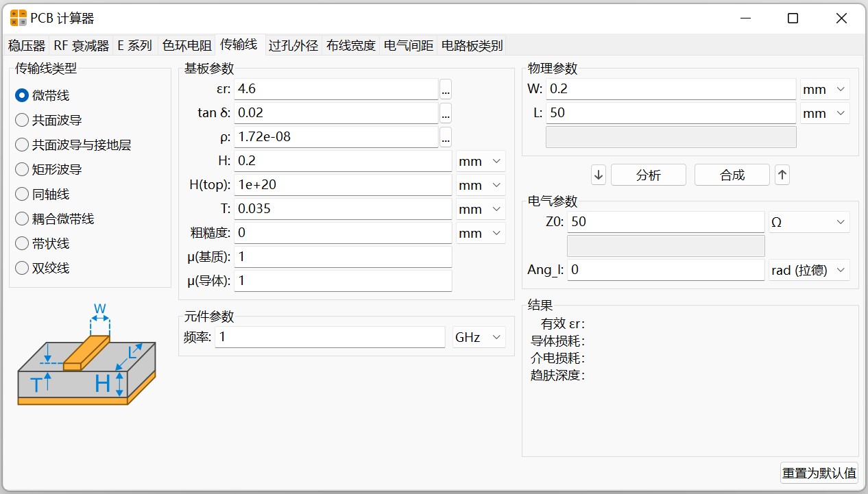The width and height of the screenshot is (868, 494).
Task: Click the εr input field
Action: click(x=336, y=89)
